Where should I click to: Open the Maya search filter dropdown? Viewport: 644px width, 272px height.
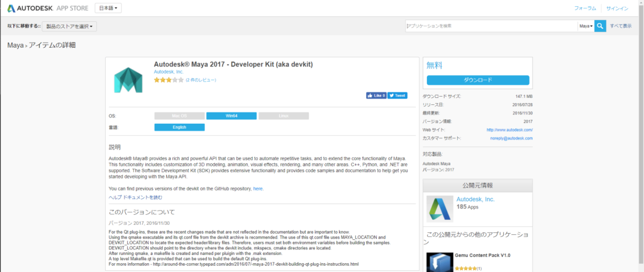(x=586, y=26)
